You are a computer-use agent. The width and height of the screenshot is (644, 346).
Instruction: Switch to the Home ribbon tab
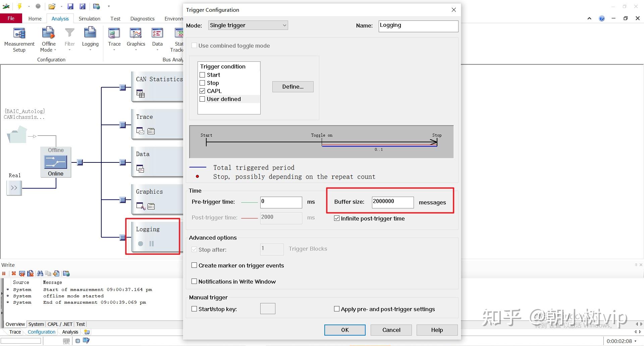point(35,19)
